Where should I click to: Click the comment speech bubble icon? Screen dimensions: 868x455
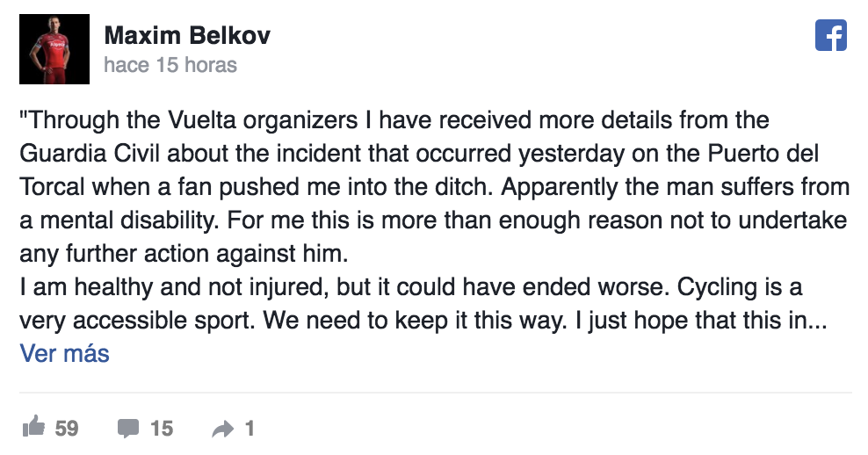pyautogui.click(x=128, y=429)
